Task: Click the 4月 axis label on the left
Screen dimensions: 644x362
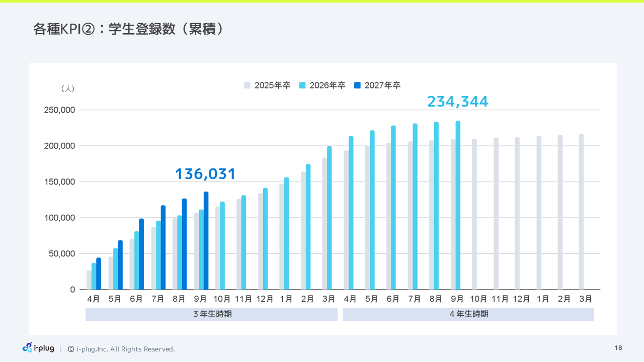Action: point(93,298)
